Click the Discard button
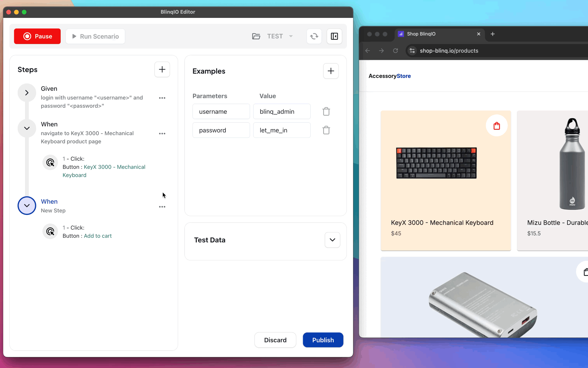The image size is (588, 368). coord(275,340)
